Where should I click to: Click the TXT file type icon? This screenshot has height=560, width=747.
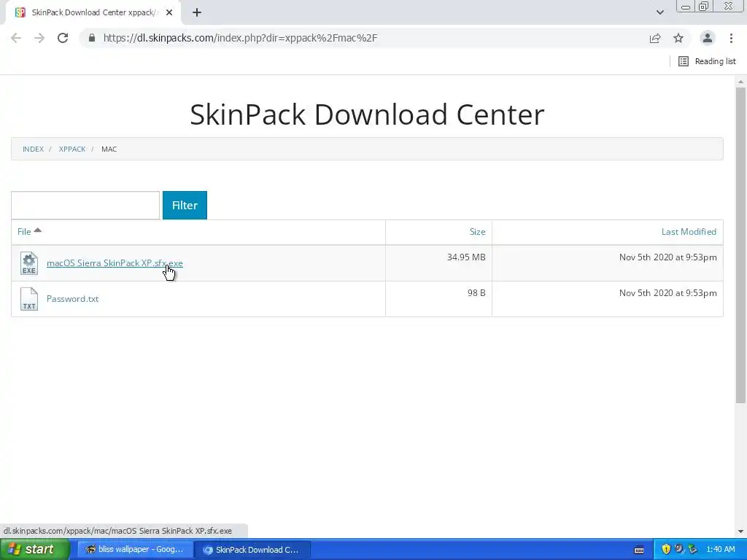coord(29,299)
